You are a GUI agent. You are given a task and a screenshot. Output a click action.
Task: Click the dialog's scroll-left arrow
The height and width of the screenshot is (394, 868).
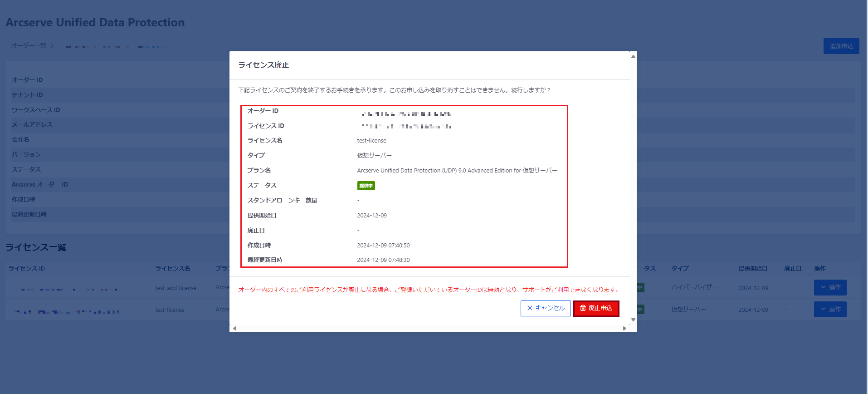[234, 328]
